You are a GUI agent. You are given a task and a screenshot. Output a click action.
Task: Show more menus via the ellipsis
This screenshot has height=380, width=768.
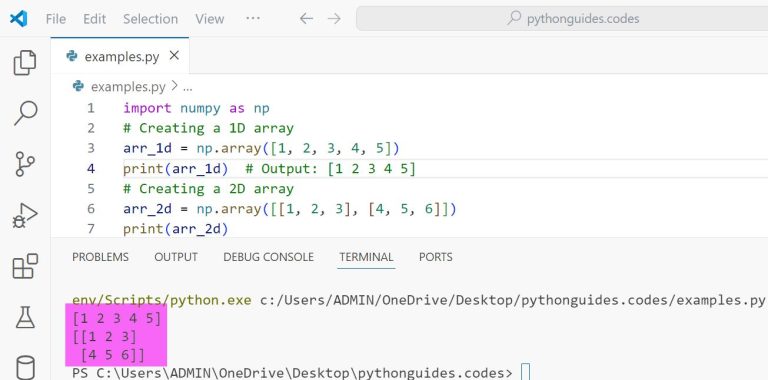click(253, 18)
